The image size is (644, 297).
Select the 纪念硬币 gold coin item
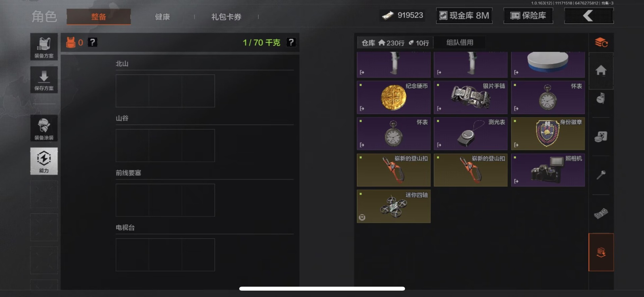(x=394, y=97)
